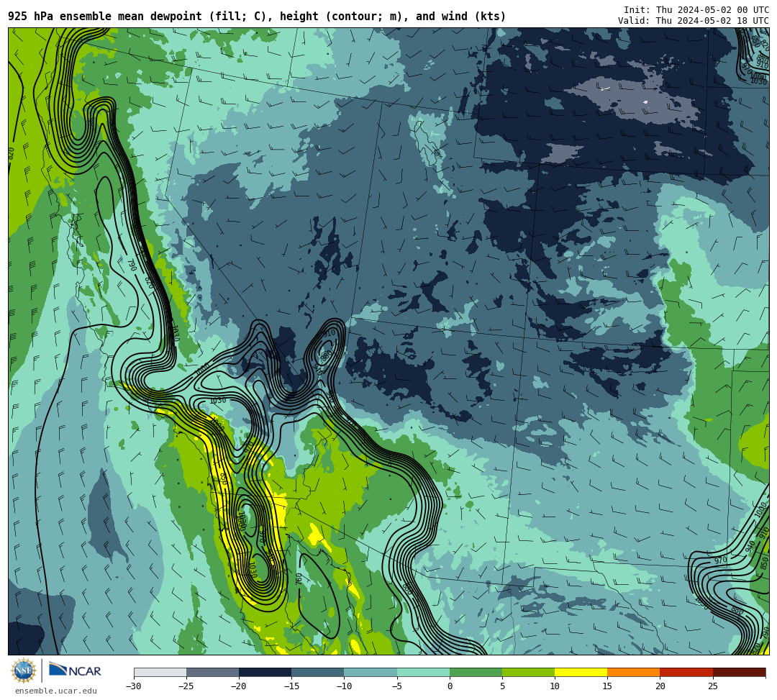Click the colorbar tick label -25
The image size is (777, 700).
186,686
